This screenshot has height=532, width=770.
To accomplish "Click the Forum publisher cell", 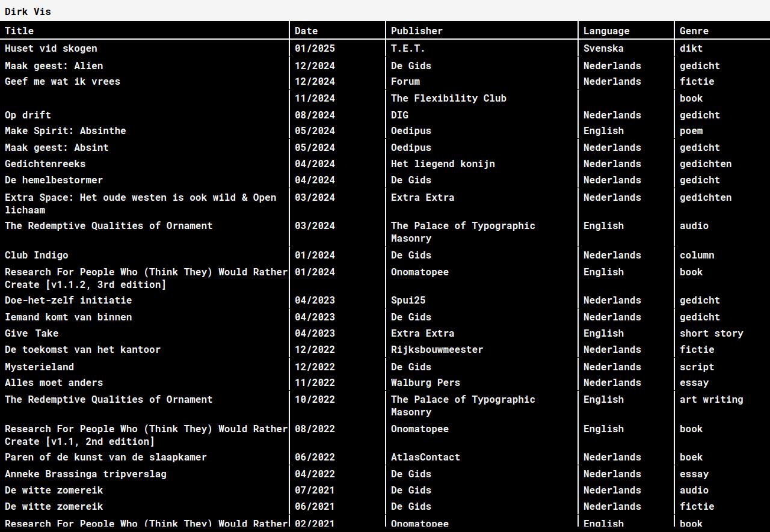I will 405,81.
